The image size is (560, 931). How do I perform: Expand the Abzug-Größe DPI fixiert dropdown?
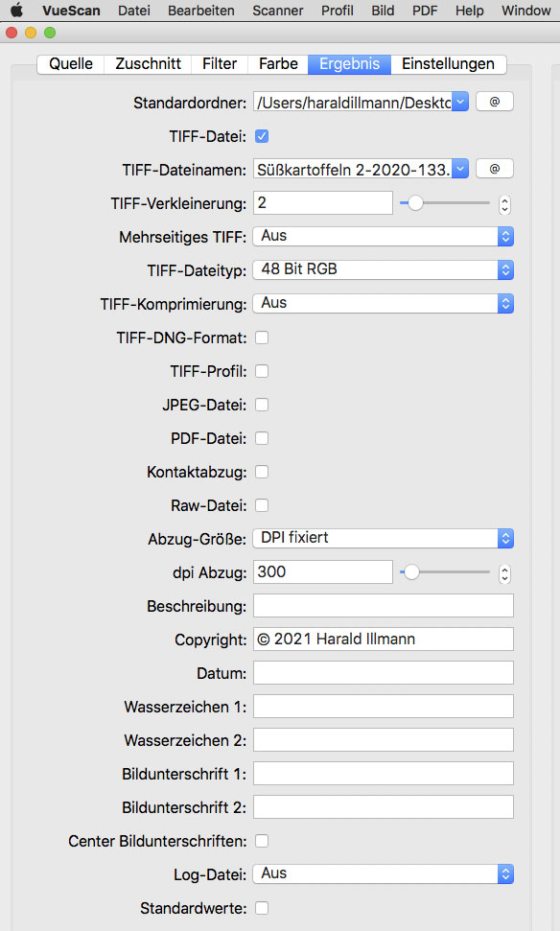click(x=383, y=539)
